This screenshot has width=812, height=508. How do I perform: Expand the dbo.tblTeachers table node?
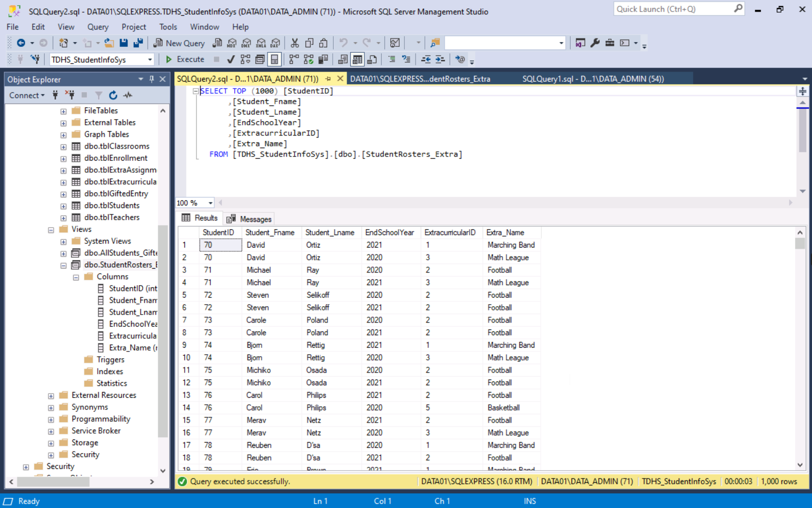point(63,218)
